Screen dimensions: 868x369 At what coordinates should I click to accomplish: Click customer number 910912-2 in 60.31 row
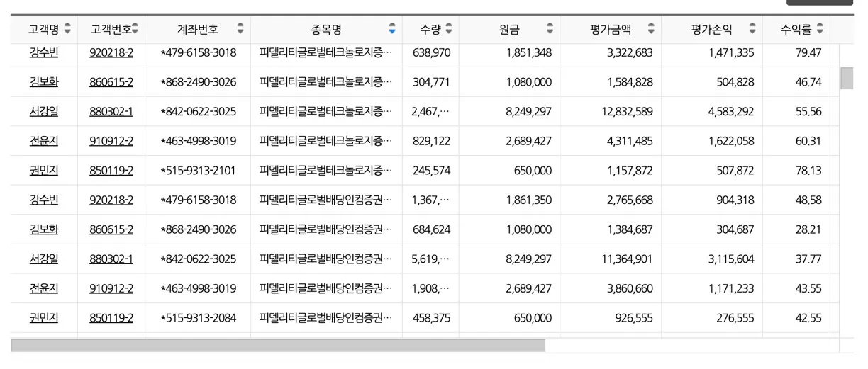[x=111, y=141]
